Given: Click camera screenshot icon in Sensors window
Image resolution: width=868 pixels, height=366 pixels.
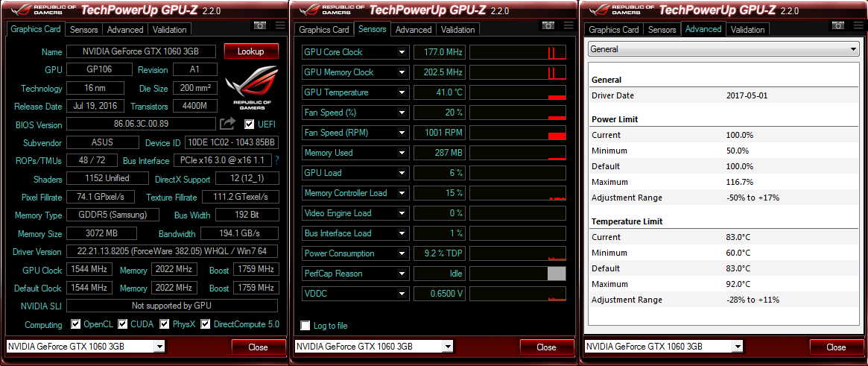Looking at the screenshot, I should coord(548,25).
